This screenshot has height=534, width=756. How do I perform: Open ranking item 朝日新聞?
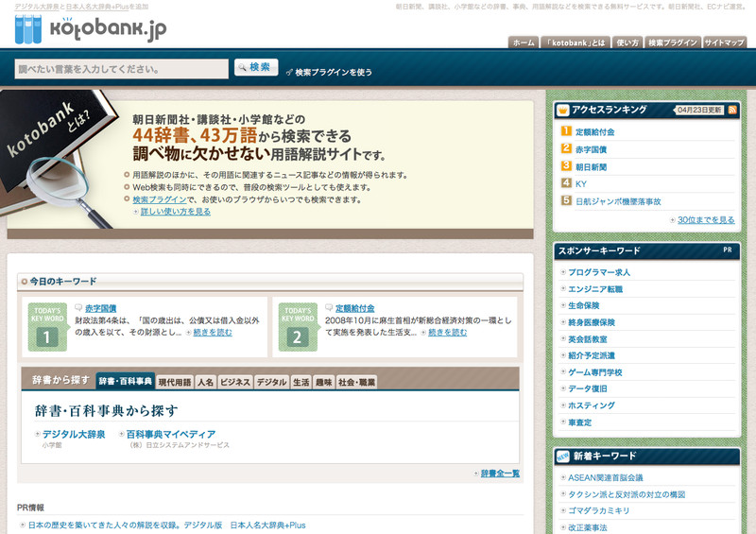coord(592,167)
